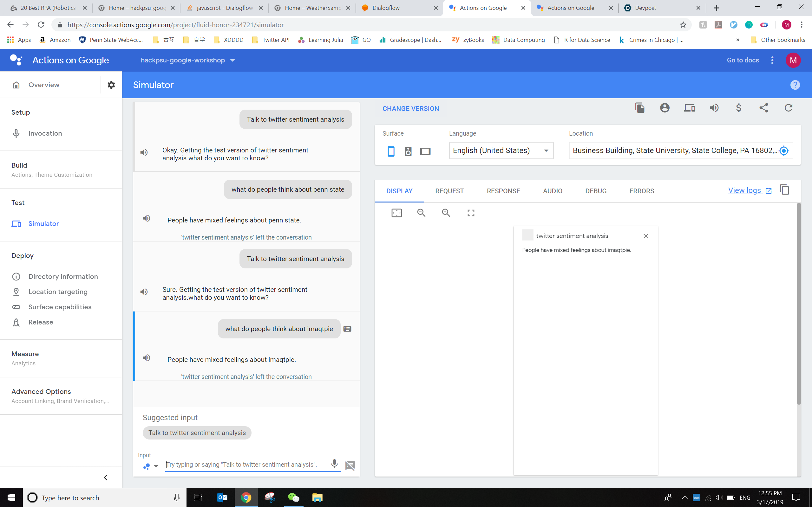The image size is (812, 507).
Task: Click the CHANGE VERSION link
Action: click(x=410, y=109)
